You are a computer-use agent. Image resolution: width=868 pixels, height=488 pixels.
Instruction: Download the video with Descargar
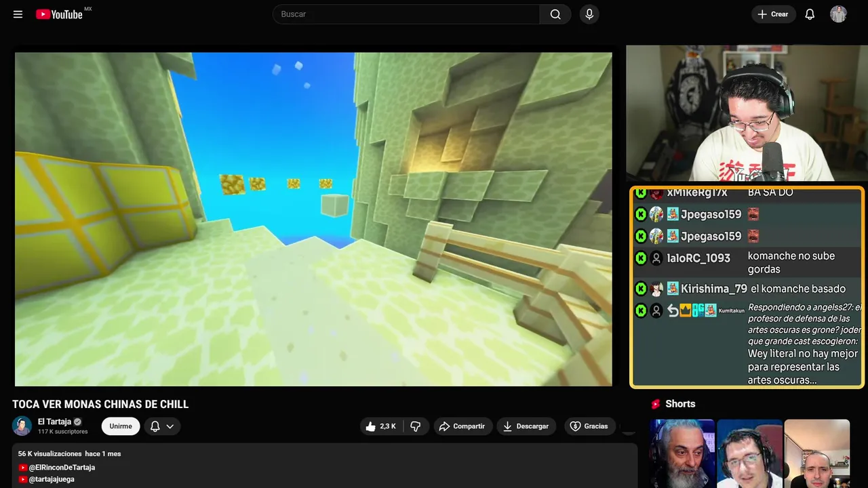526,426
